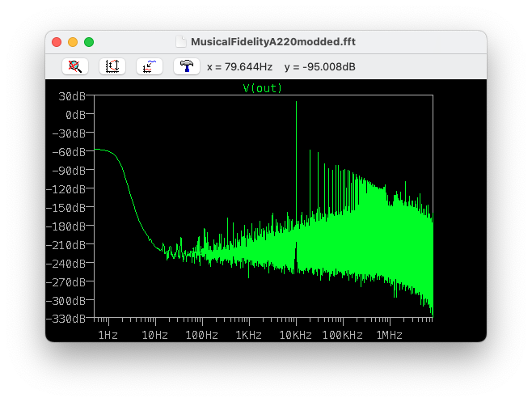Screen dimensions: 532x402
Task: Minimize the window with yellow button
Action: point(73,42)
